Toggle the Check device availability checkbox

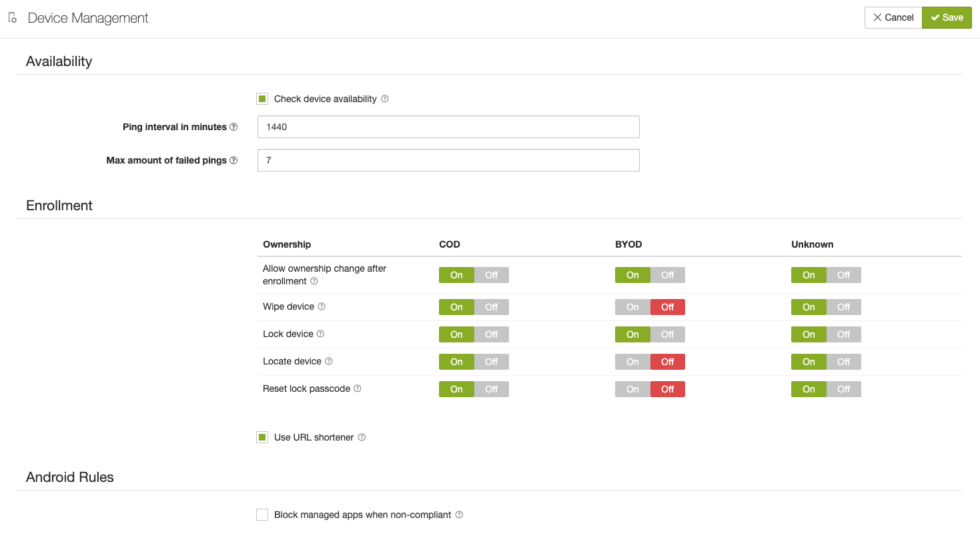262,99
